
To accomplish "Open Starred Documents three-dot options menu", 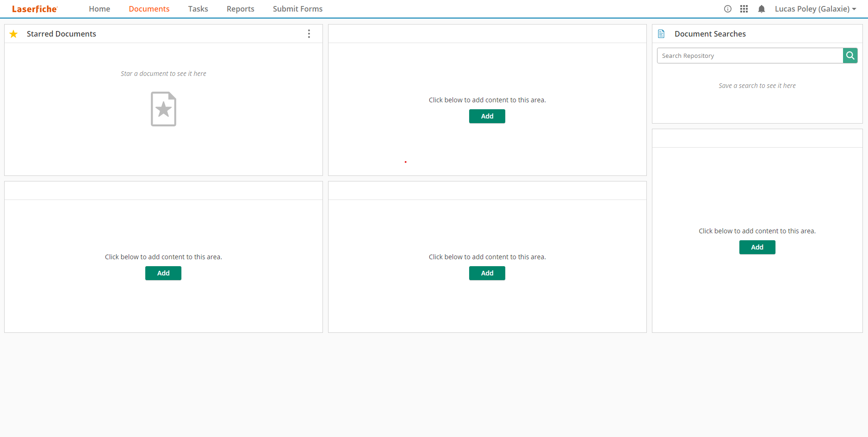I will click(x=309, y=34).
